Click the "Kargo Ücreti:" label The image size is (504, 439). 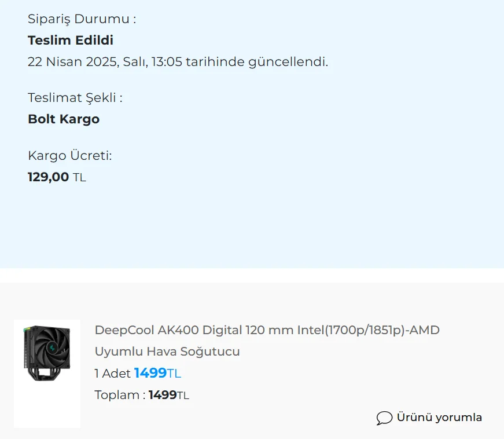click(69, 155)
